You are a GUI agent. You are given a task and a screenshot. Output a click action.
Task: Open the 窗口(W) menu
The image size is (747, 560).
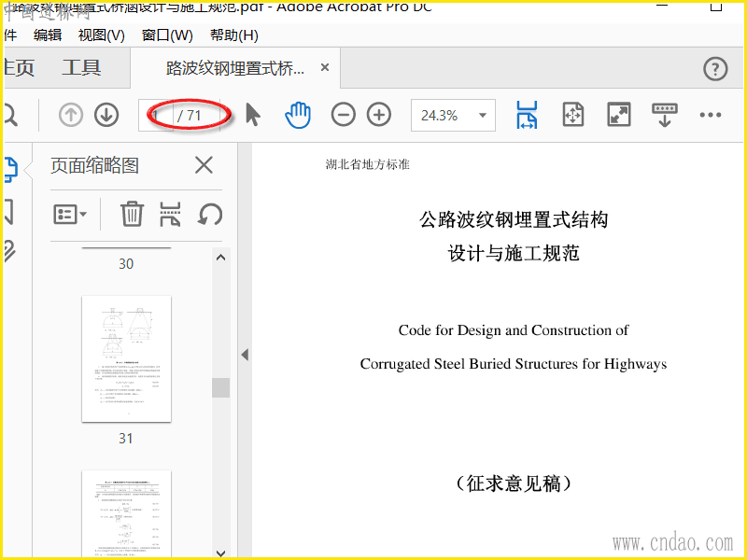pyautogui.click(x=167, y=35)
